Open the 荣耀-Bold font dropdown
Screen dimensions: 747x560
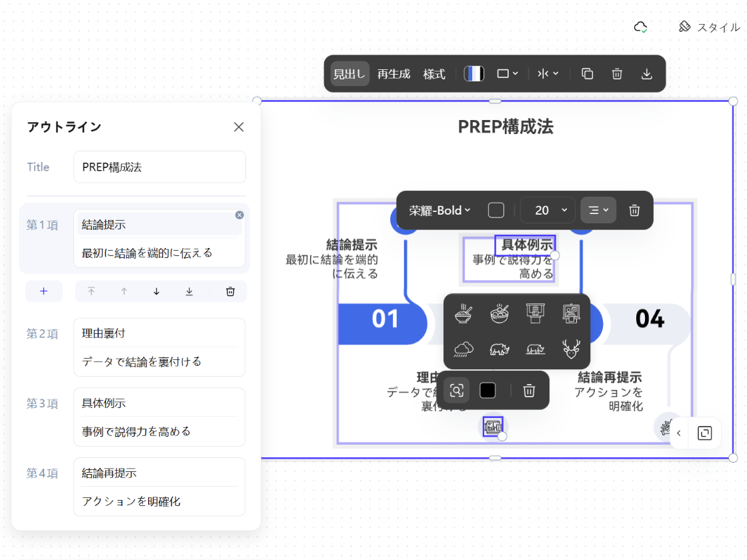click(x=440, y=211)
